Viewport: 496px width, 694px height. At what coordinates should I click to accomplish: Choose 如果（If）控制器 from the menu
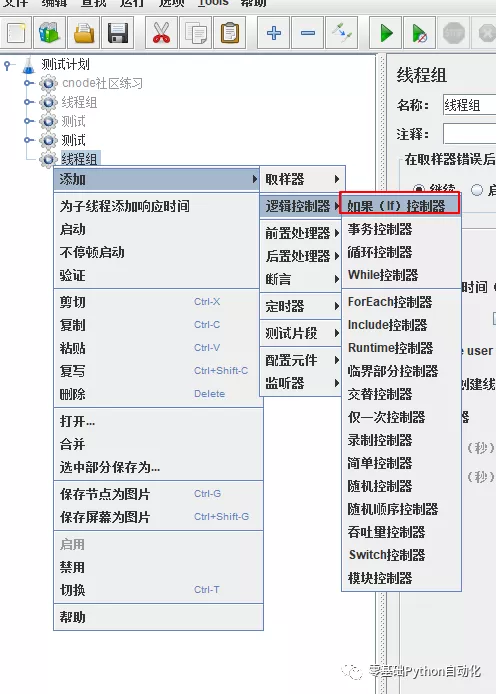(x=400, y=206)
